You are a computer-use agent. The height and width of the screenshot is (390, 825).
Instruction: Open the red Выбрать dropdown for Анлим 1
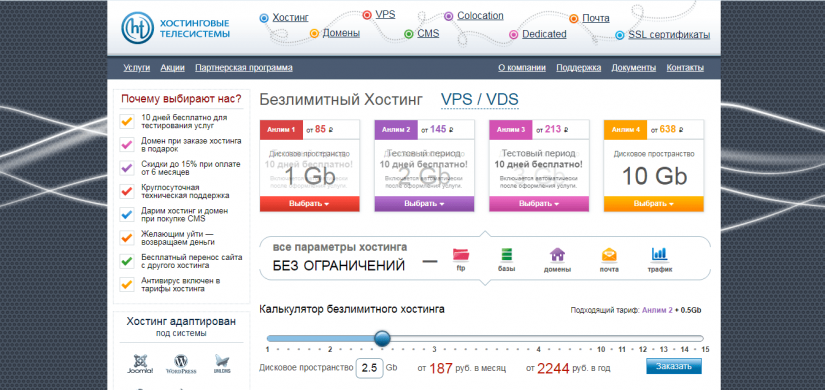(x=309, y=204)
